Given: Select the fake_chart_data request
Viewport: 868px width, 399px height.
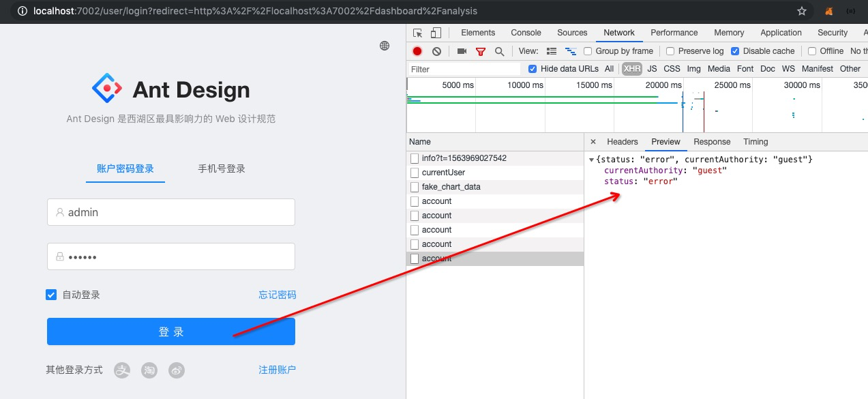Looking at the screenshot, I should click(x=495, y=187).
